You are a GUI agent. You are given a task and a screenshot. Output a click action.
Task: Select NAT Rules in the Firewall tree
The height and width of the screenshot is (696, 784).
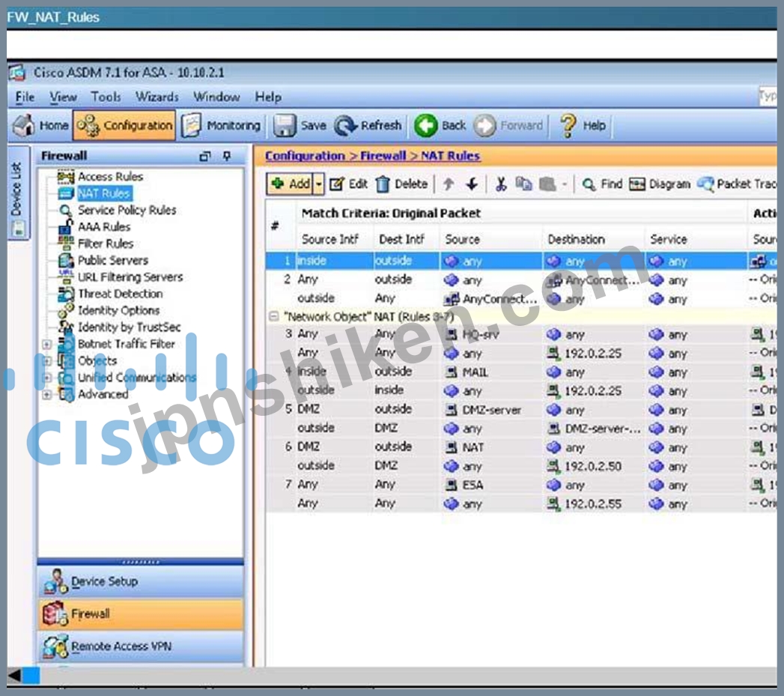[103, 193]
